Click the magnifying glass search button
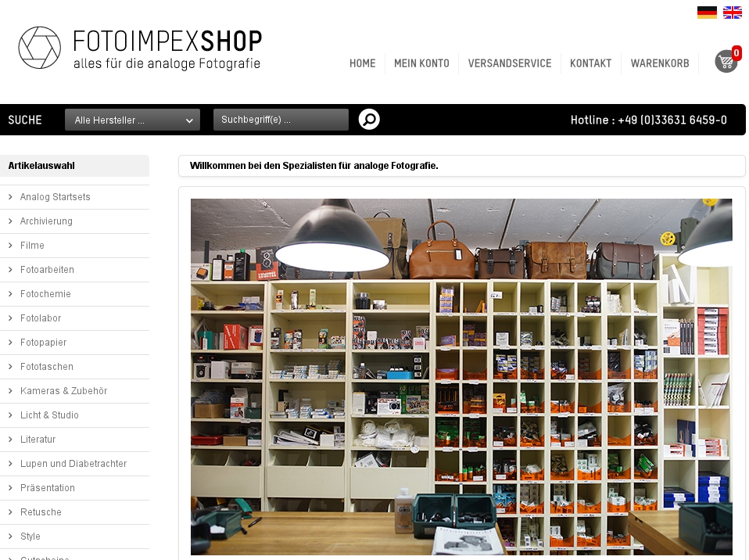Image resolution: width=749 pixels, height=560 pixels. 369,120
